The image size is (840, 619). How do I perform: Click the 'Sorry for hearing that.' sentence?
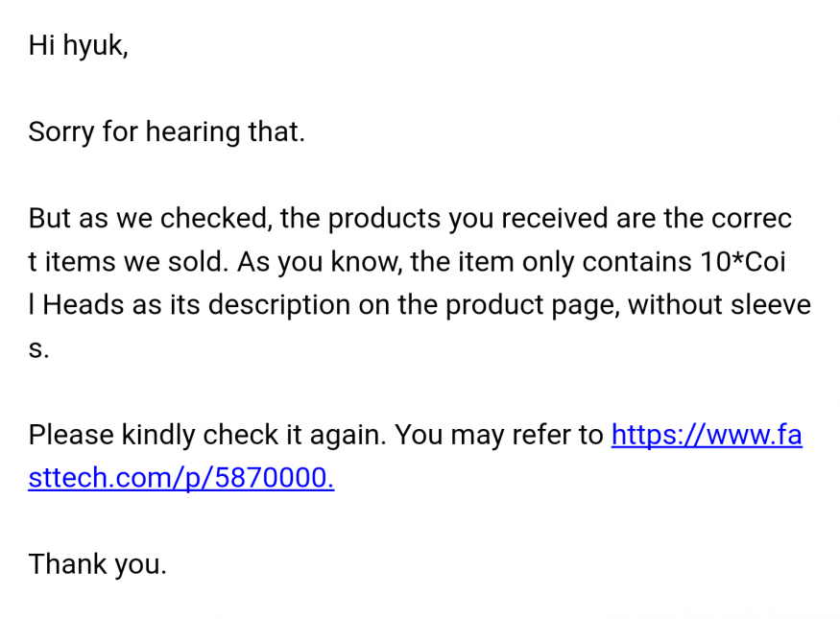pos(166,131)
